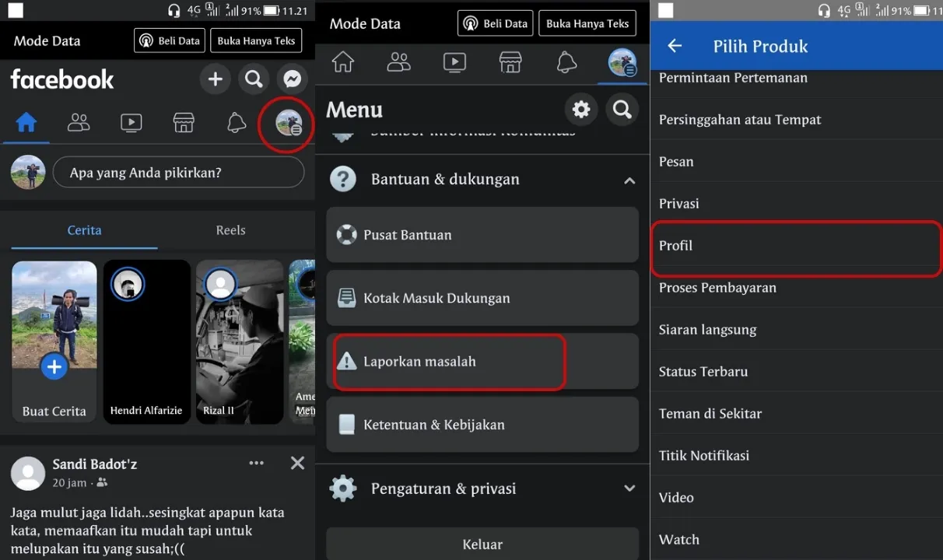
Task: Tap the search icon beside facebook logo
Action: click(x=254, y=79)
